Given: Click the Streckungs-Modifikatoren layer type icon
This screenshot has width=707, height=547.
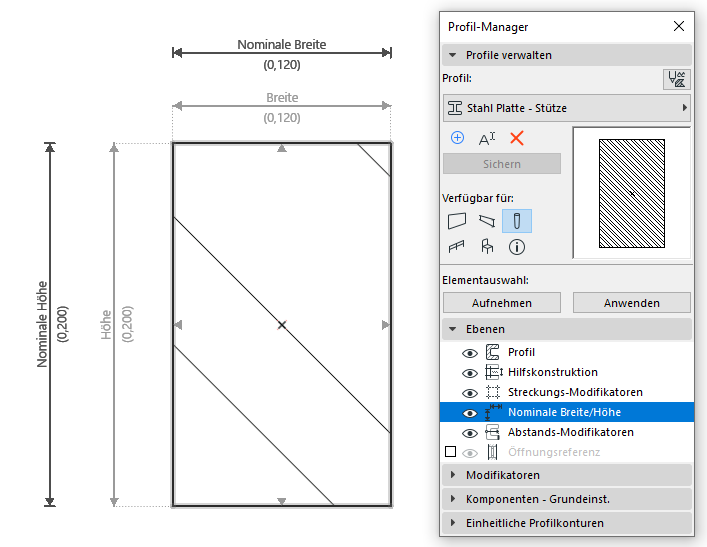Looking at the screenshot, I should pyautogui.click(x=493, y=392).
